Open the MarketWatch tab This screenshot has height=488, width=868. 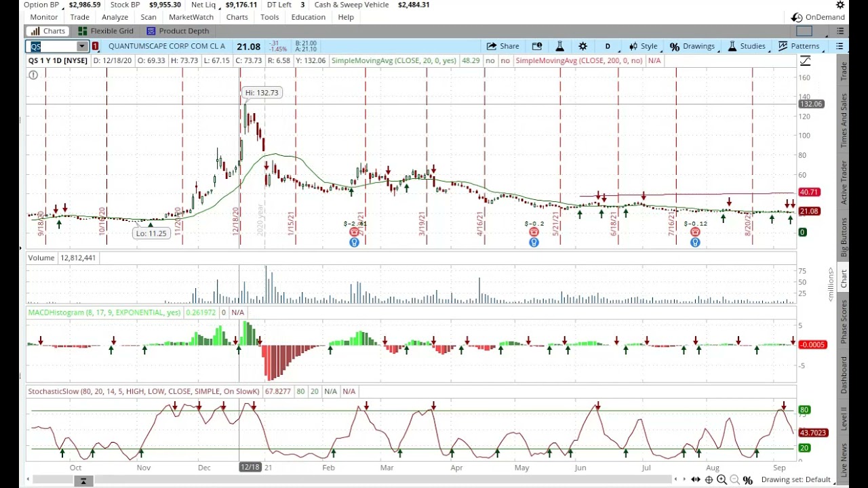(x=191, y=17)
